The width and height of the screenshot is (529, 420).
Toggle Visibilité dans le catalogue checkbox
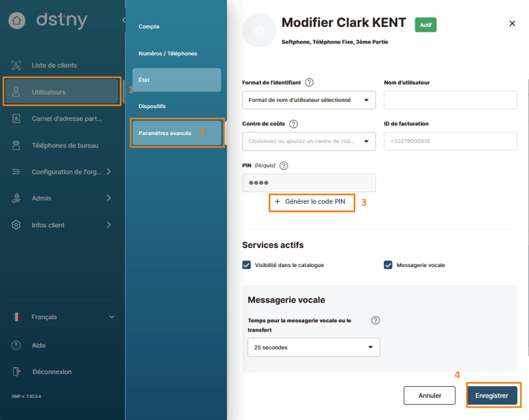tap(246, 264)
